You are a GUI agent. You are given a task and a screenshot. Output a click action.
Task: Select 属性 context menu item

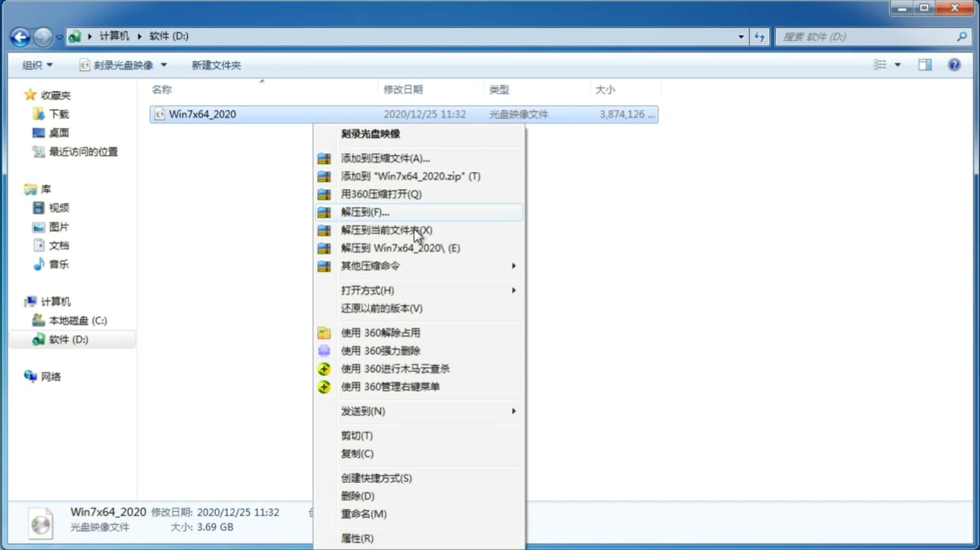(x=357, y=538)
